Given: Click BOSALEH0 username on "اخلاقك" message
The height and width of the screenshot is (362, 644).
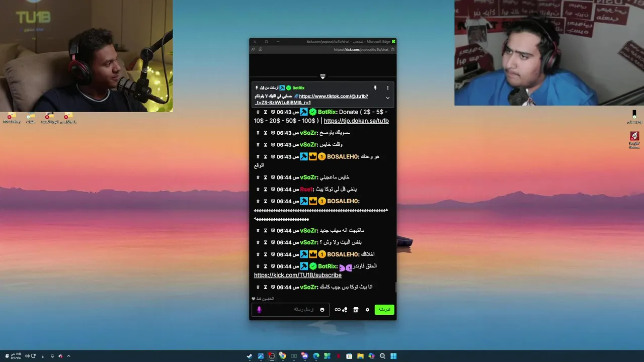Looking at the screenshot, I should coord(343,254).
